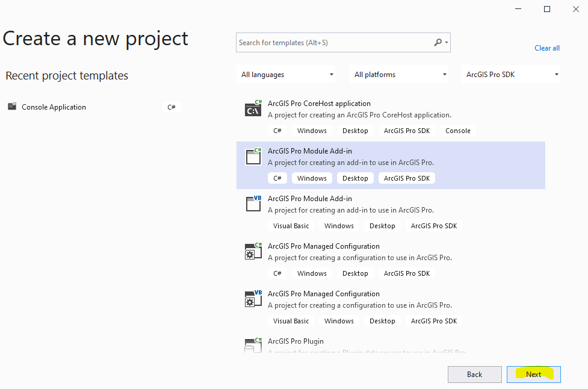The image size is (588, 389).
Task: Select the Visual Basic ArcGIS Pro Module Add-in title
Action: (x=310, y=199)
